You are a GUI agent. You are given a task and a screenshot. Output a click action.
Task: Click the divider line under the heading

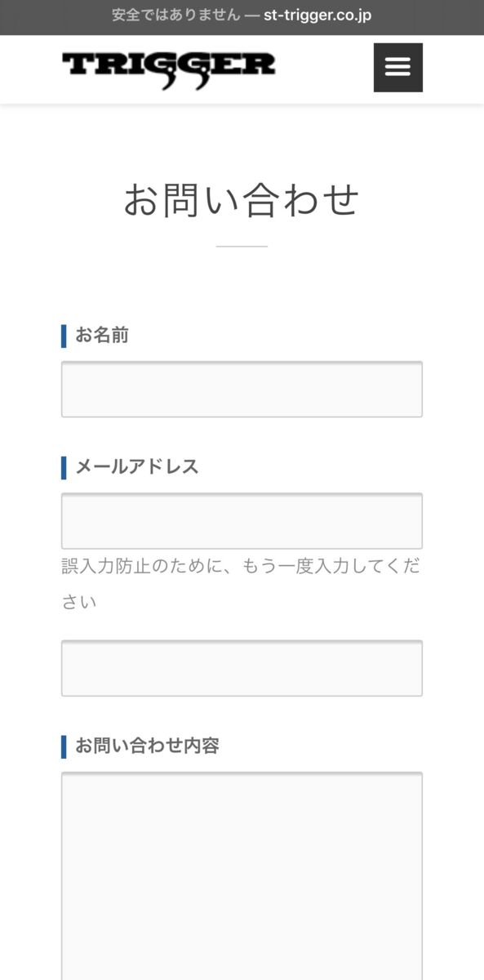click(x=242, y=246)
